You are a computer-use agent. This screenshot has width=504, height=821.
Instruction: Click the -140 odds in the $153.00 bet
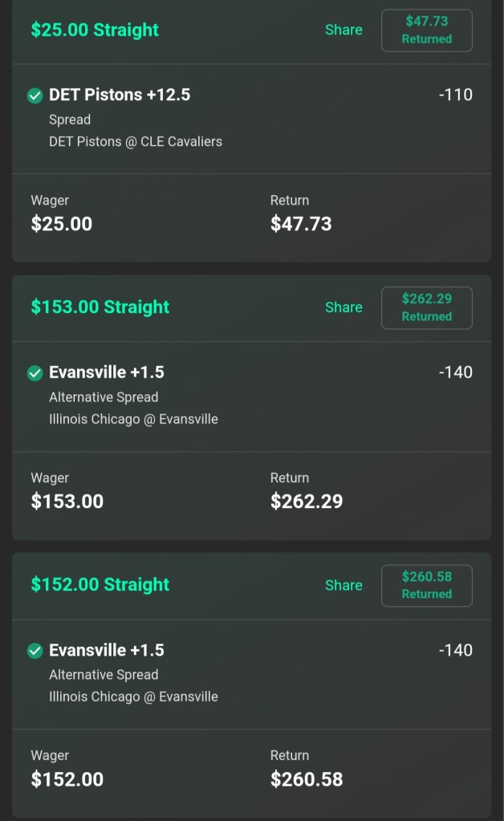click(x=455, y=372)
